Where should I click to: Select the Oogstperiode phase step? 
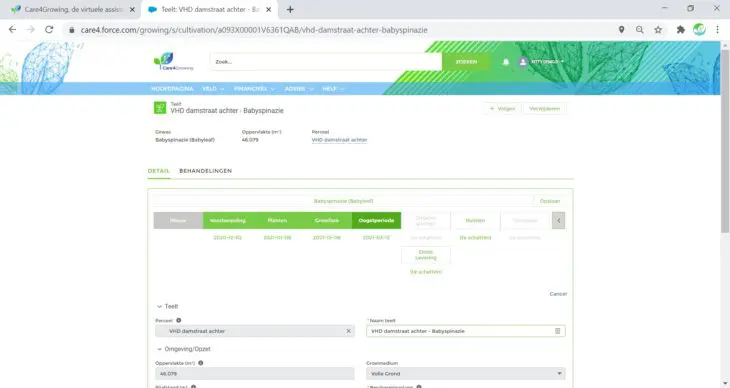[376, 220]
